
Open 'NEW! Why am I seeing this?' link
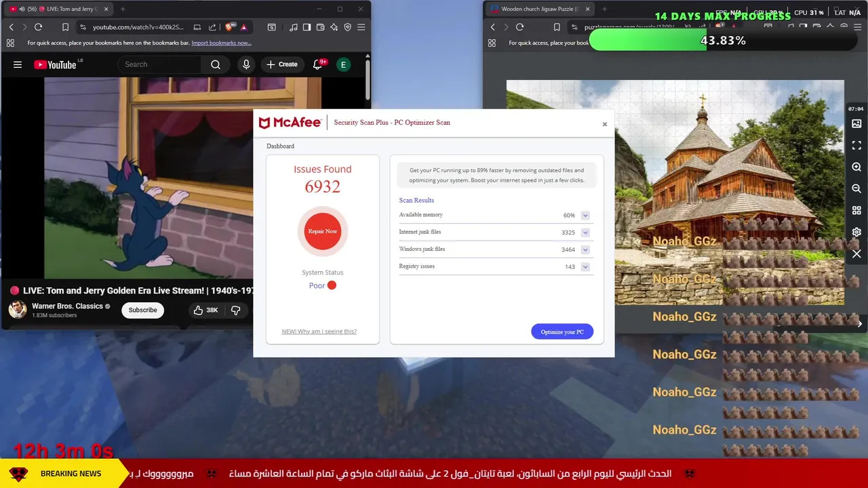tap(319, 331)
